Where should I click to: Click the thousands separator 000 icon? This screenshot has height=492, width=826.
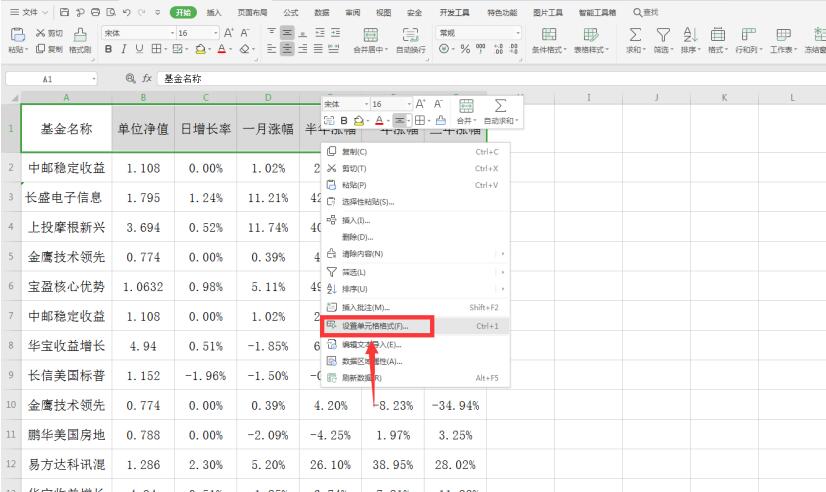tap(480, 49)
